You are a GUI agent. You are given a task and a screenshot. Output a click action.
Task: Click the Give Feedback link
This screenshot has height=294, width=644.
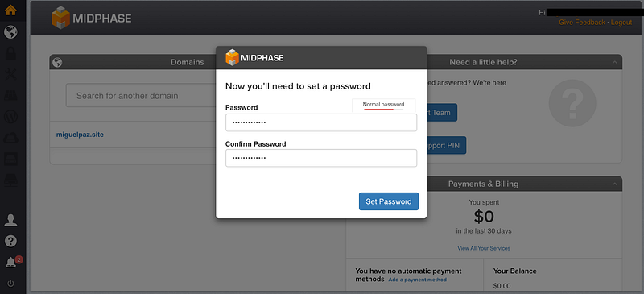click(581, 23)
